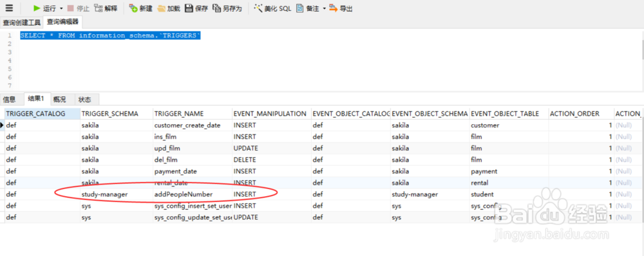Save the query with 保存
Image resolution: width=644 pixels, height=256 pixels.
pos(196,8)
